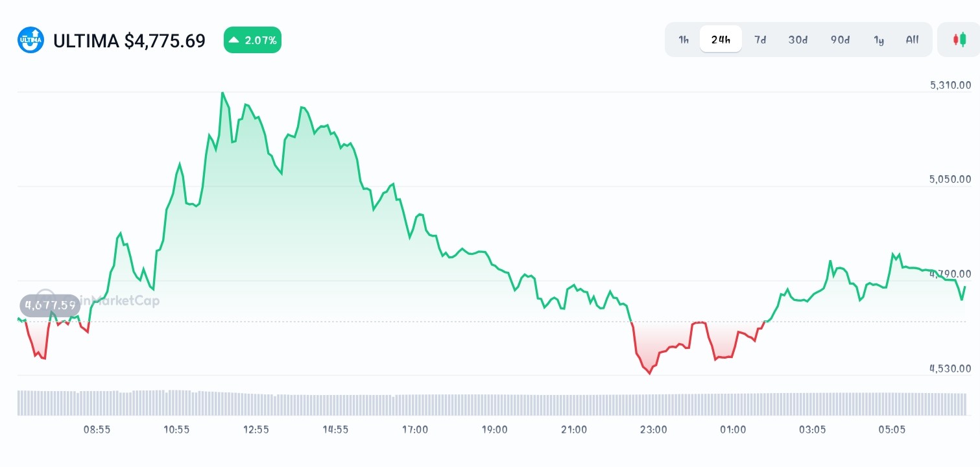This screenshot has height=467, width=980.
Task: Switch chart to candlestick view
Action: pyautogui.click(x=960, y=40)
